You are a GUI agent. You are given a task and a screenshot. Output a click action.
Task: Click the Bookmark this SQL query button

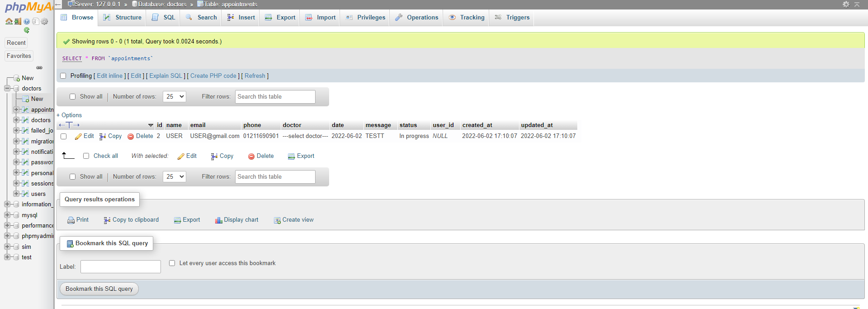point(99,289)
